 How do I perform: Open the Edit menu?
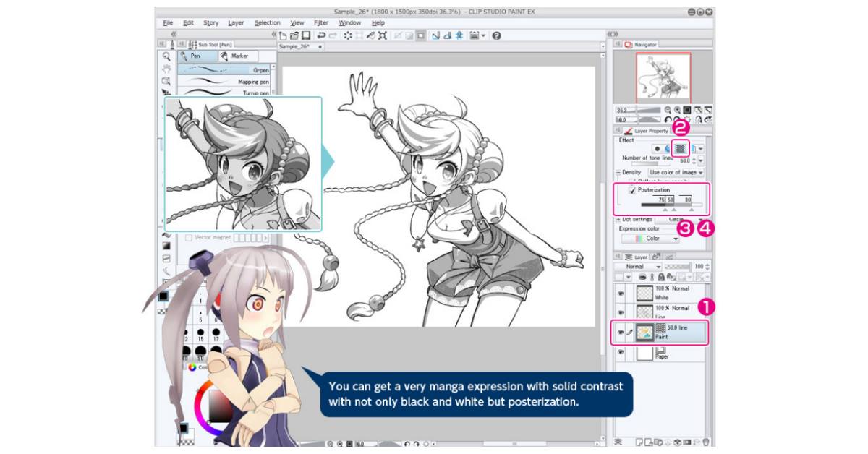188,23
